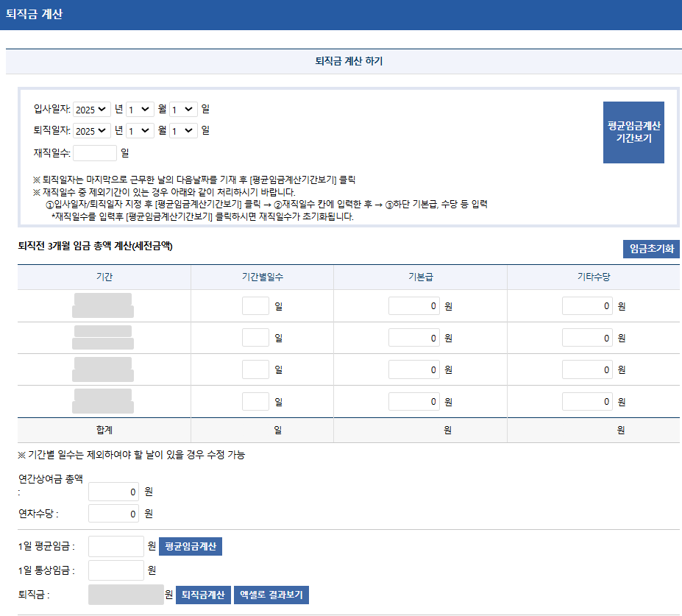Click the 퇴직금계산 button
Screen dimensions: 682x616
(x=202, y=595)
